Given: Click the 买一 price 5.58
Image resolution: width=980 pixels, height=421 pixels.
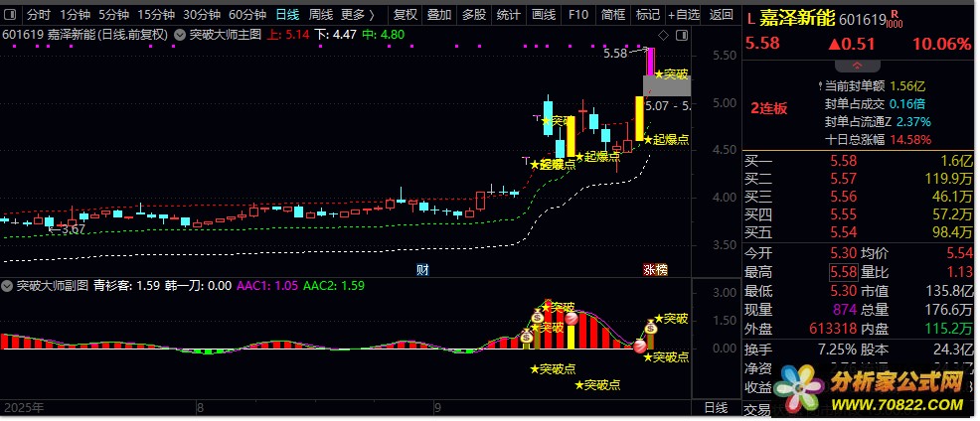Looking at the screenshot, I should tap(843, 161).
